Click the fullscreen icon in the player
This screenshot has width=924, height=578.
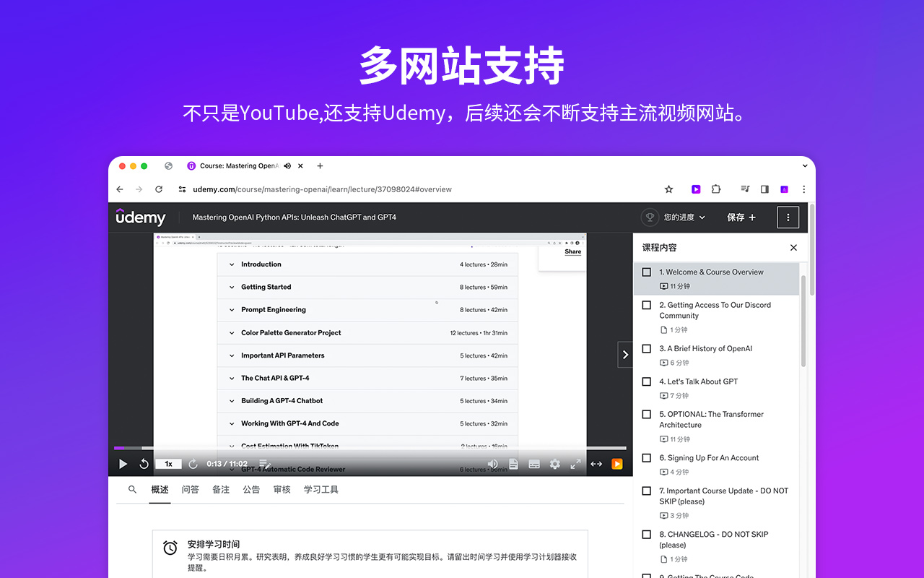575,464
